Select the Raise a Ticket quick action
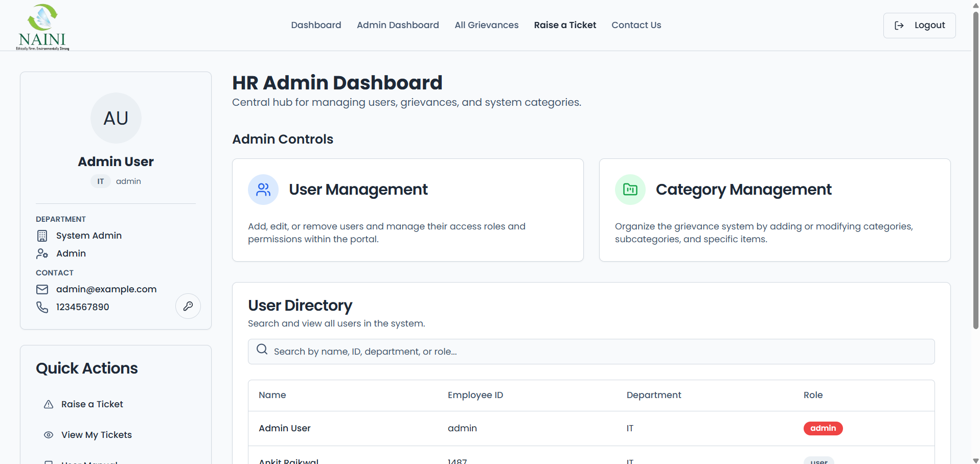Viewport: 980px width, 464px height. click(92, 404)
